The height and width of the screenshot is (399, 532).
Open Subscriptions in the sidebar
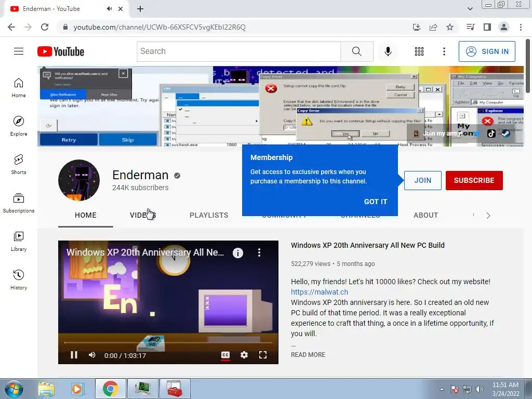pos(19,203)
